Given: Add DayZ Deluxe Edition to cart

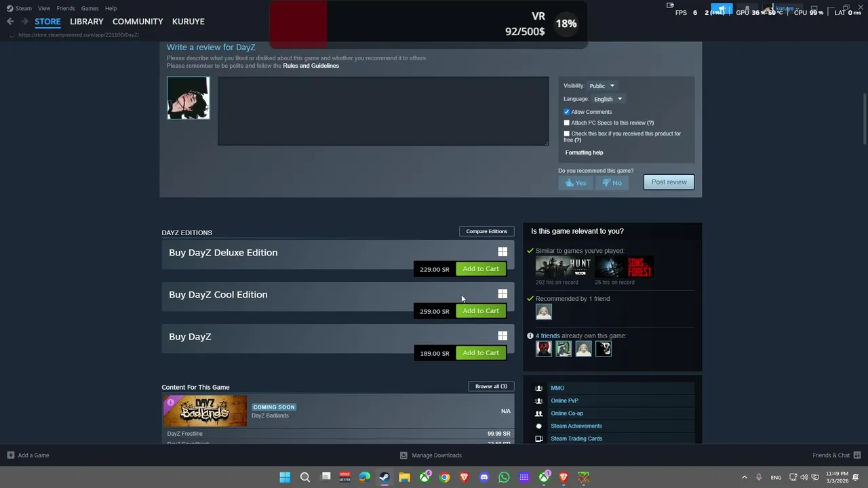Looking at the screenshot, I should (x=481, y=269).
